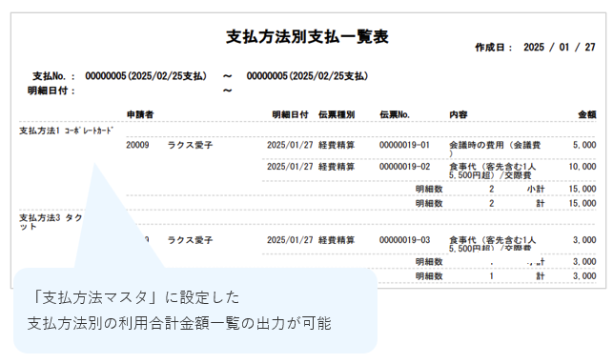Click the 申請者 column header
This screenshot has height=364, width=613.
[x=140, y=115]
